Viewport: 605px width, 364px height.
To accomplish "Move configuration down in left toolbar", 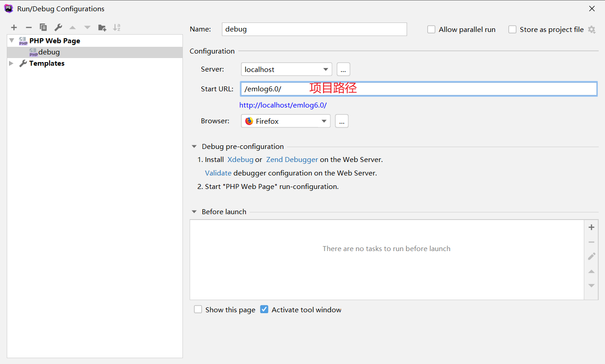I will click(x=87, y=27).
